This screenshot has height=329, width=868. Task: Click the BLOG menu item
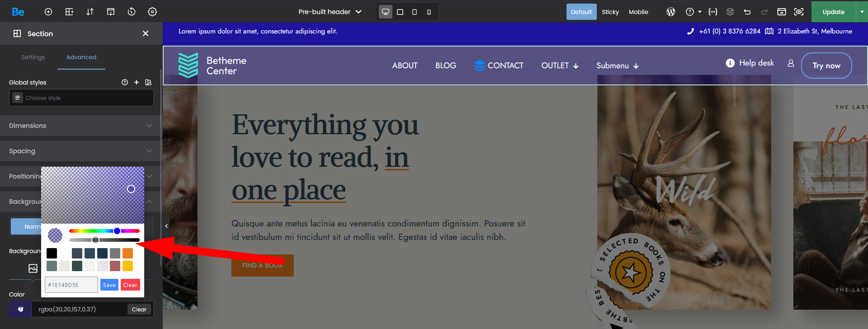pos(445,66)
